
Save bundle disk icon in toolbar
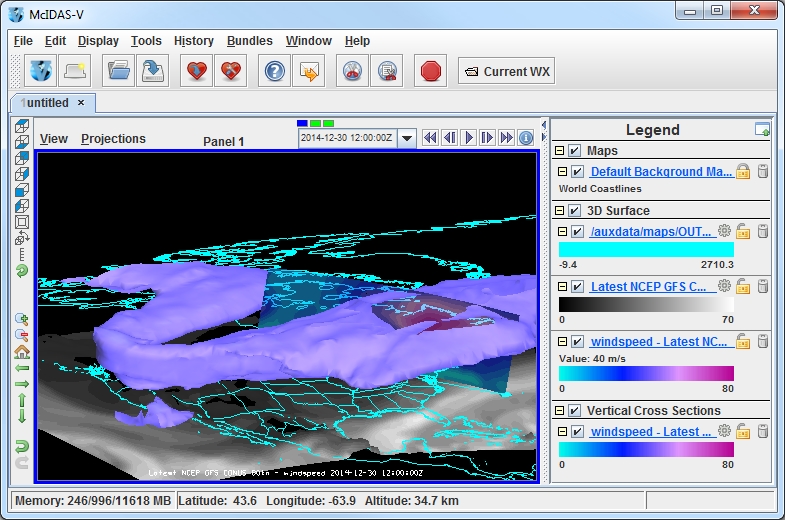click(153, 71)
